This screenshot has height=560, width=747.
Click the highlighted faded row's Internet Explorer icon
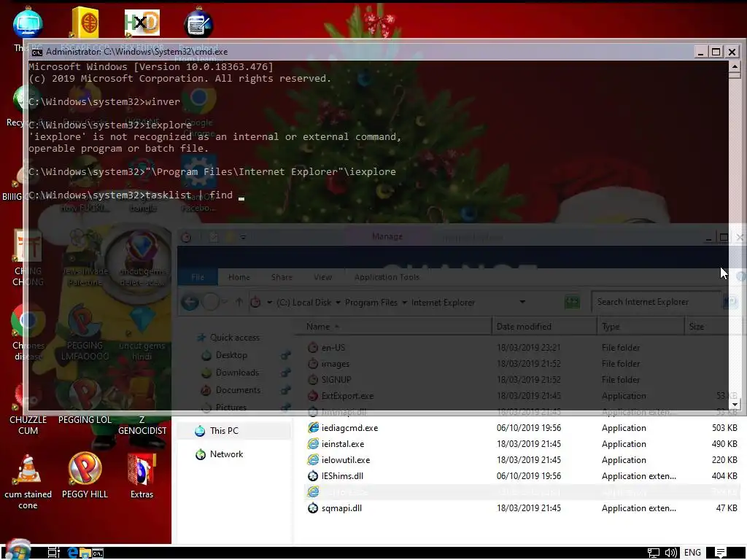(x=313, y=492)
